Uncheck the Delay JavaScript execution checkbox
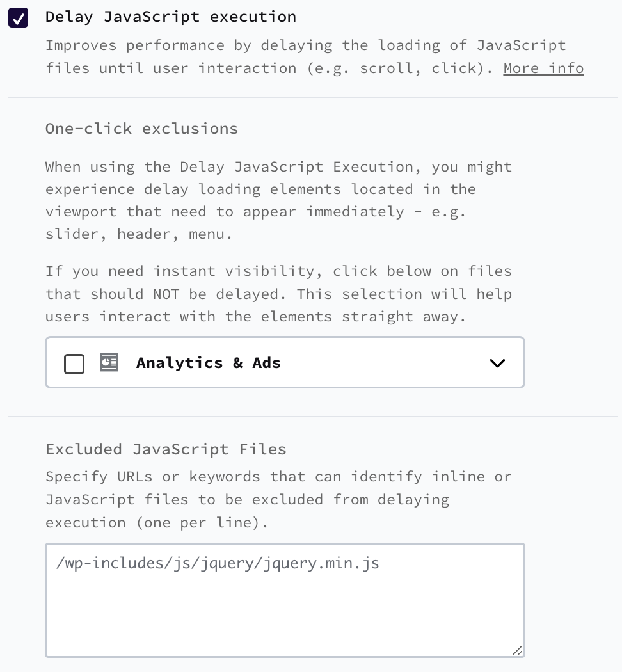622x672 pixels. [x=18, y=18]
